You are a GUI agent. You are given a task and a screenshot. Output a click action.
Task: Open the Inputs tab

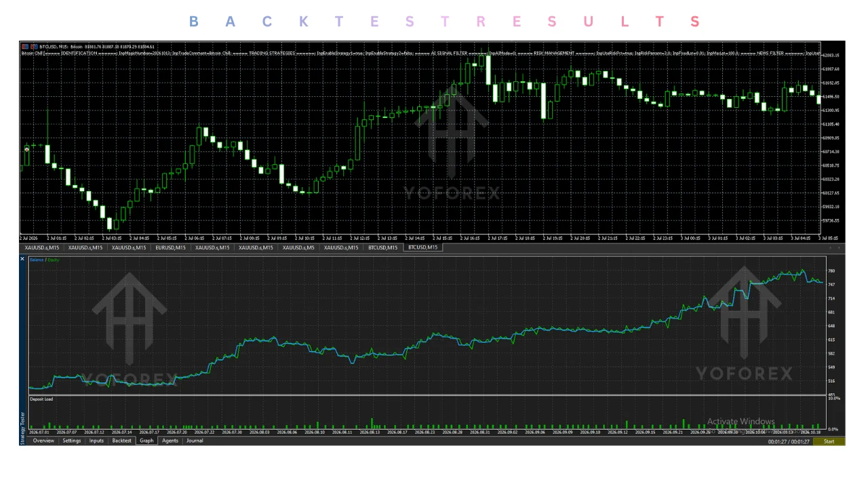(x=97, y=441)
